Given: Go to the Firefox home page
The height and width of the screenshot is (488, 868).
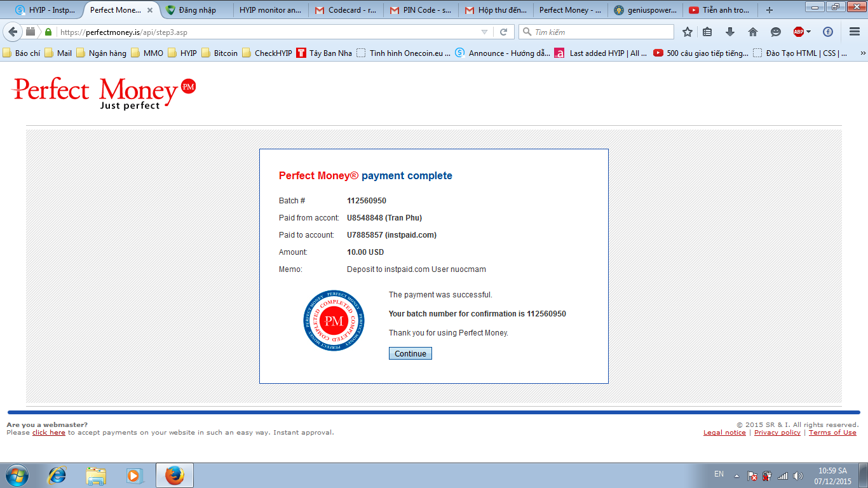Looking at the screenshot, I should pos(753,32).
